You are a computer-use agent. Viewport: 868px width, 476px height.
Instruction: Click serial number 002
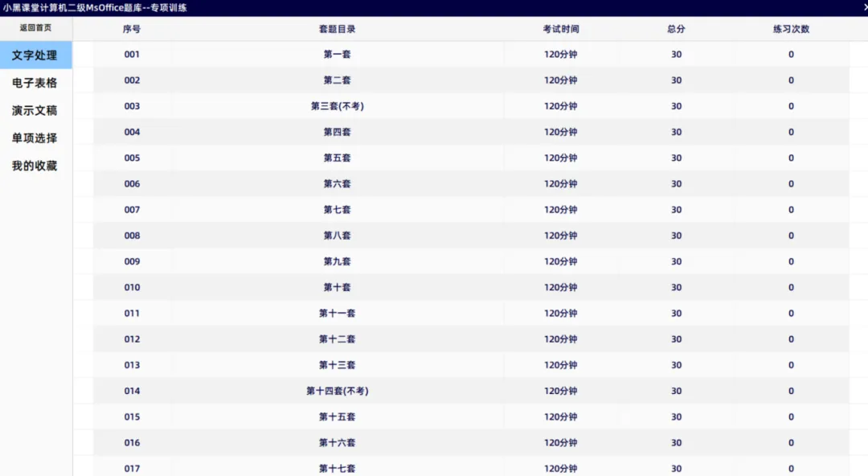click(x=132, y=80)
